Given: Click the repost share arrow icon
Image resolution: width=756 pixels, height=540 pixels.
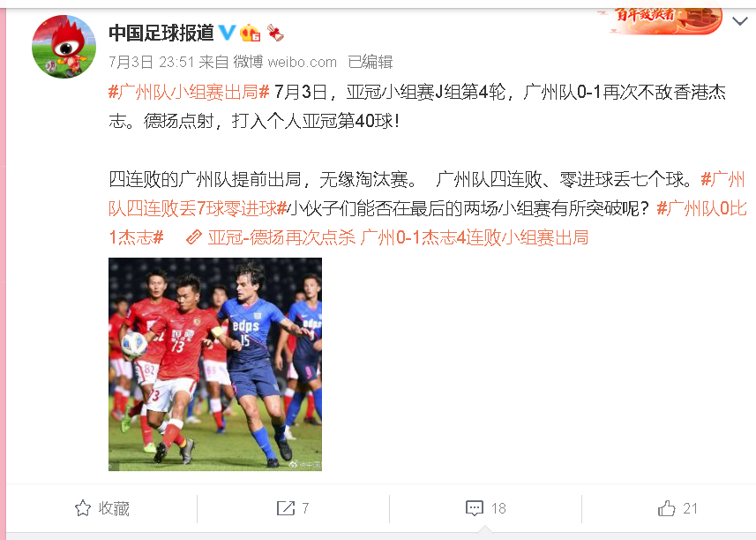Looking at the screenshot, I should (x=286, y=508).
